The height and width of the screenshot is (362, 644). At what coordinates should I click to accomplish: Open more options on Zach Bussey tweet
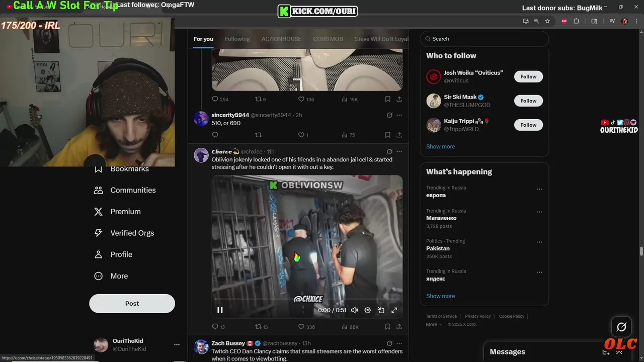[399, 343]
